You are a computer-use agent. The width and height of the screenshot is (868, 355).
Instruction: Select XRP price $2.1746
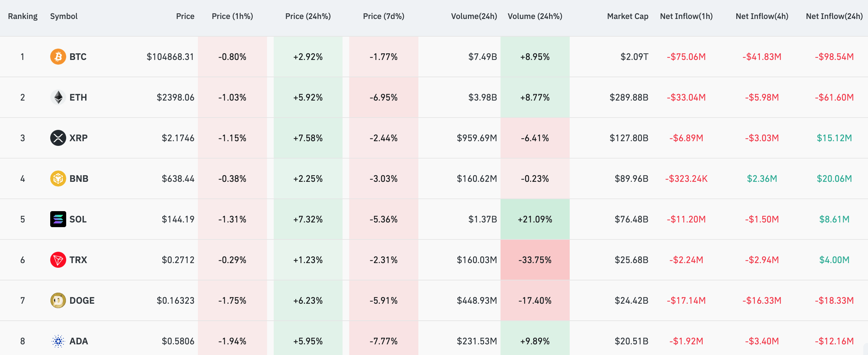pyautogui.click(x=178, y=138)
